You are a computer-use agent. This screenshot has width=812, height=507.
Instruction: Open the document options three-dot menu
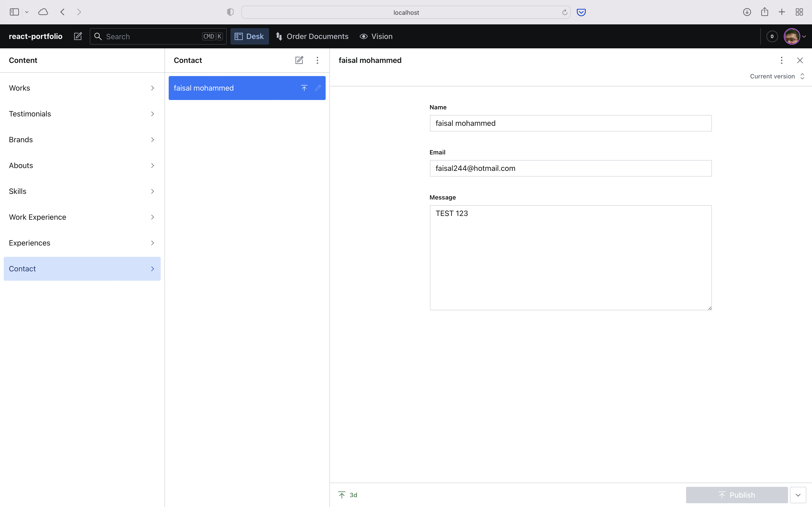point(781,60)
